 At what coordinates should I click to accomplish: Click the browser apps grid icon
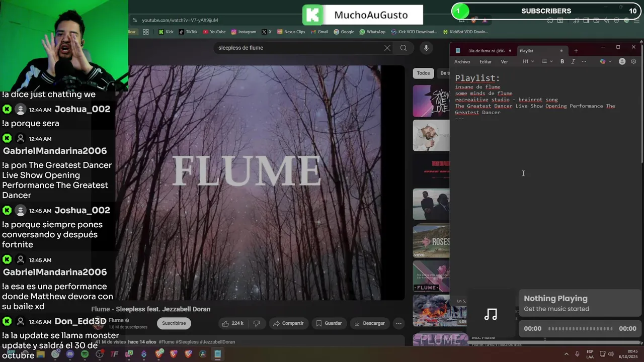coord(146,32)
